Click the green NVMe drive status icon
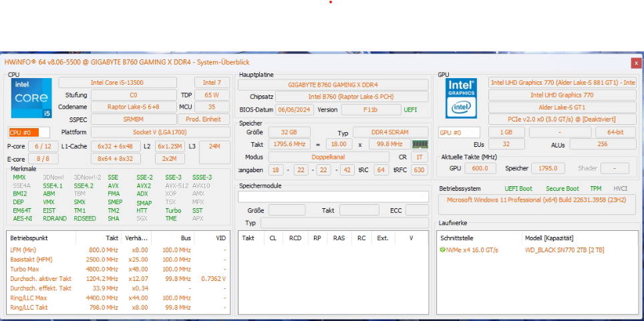Screen dimensions: 644x321 click(442, 250)
